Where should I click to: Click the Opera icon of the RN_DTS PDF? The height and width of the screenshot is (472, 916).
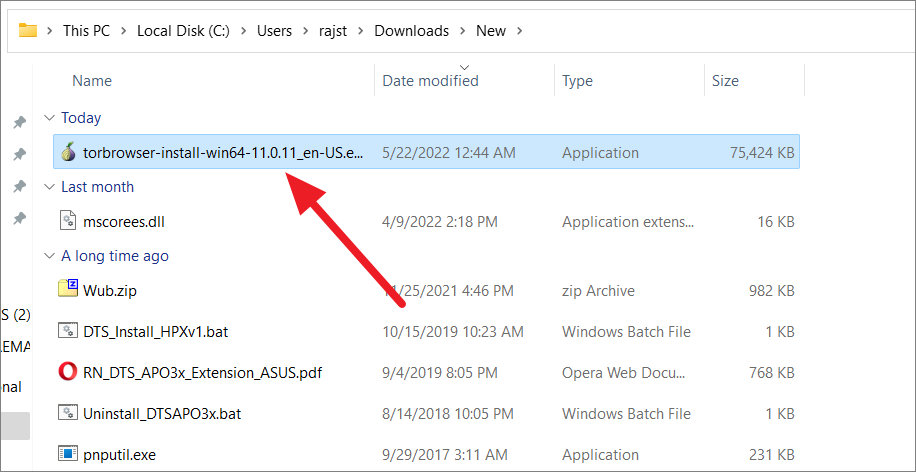(68, 372)
